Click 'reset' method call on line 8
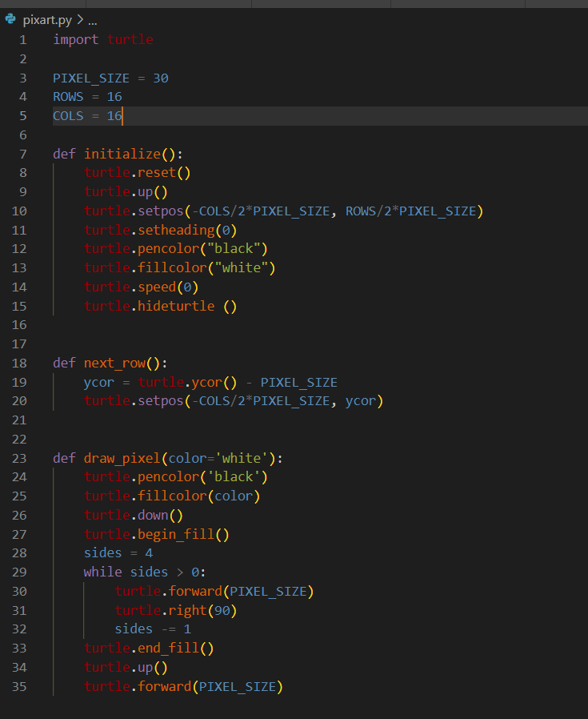588x719 pixels. click(x=157, y=173)
